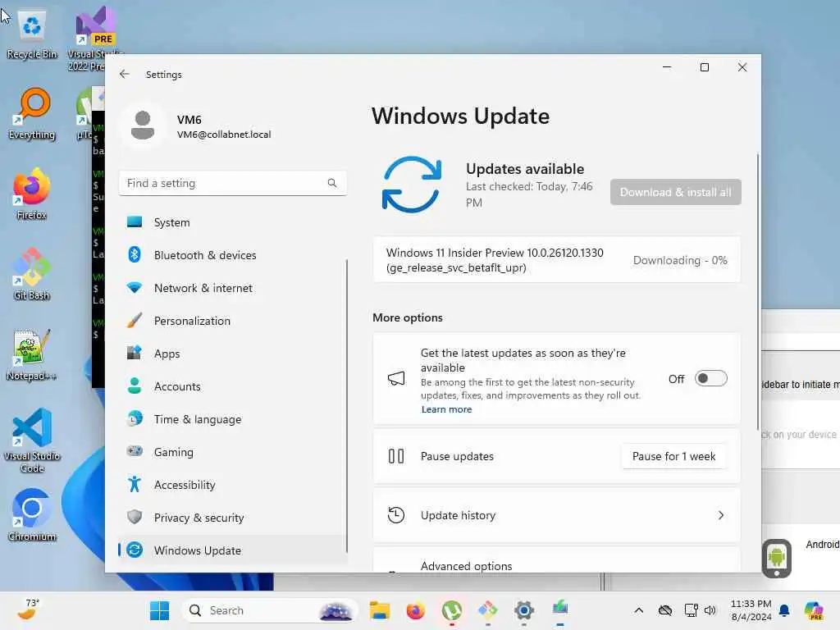This screenshot has height=630, width=840.
Task: Open the Learn more link
Action: (x=446, y=409)
